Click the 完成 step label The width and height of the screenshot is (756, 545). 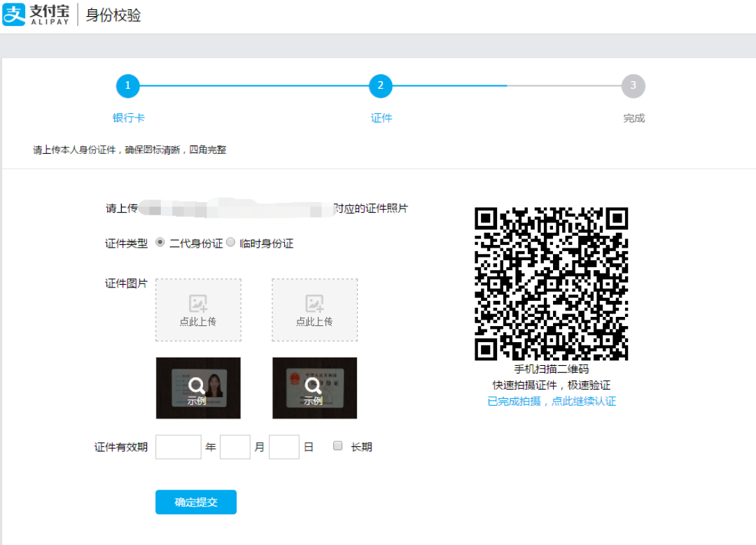click(x=633, y=118)
